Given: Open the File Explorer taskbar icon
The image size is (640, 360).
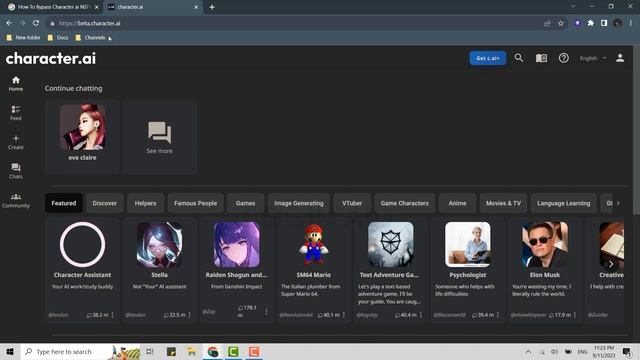Looking at the screenshot, I should pos(191,351).
